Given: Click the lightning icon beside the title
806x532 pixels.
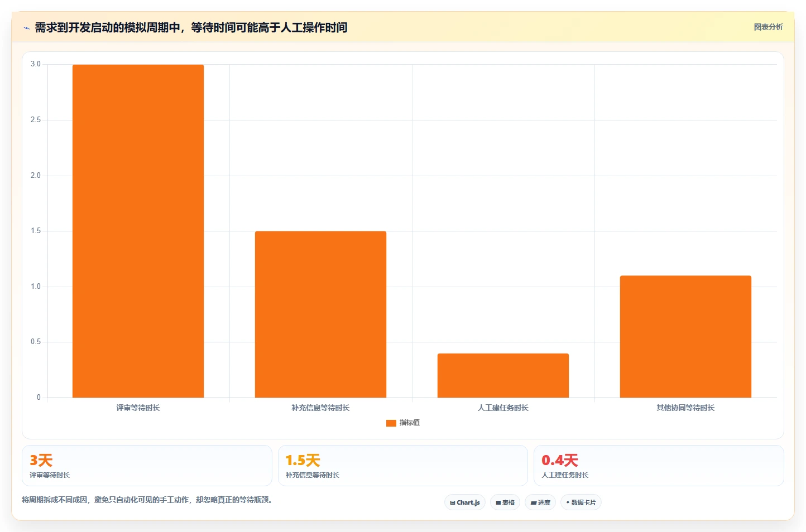Looking at the screenshot, I should coord(26,28).
